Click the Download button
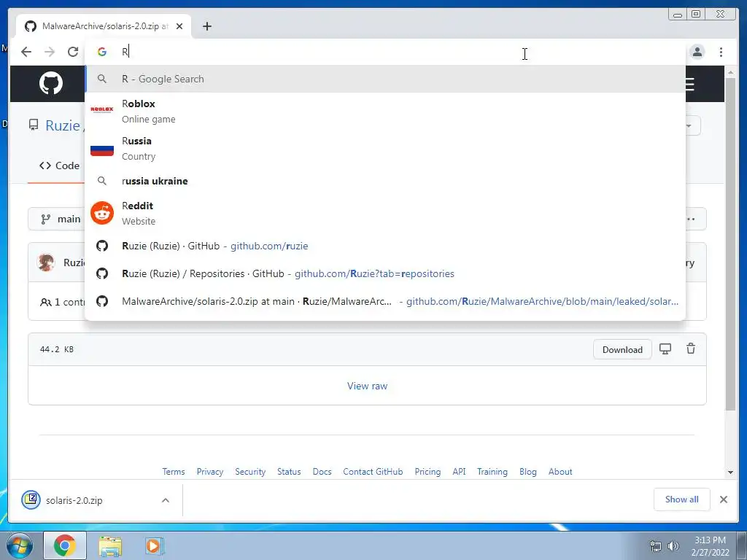 (x=622, y=349)
